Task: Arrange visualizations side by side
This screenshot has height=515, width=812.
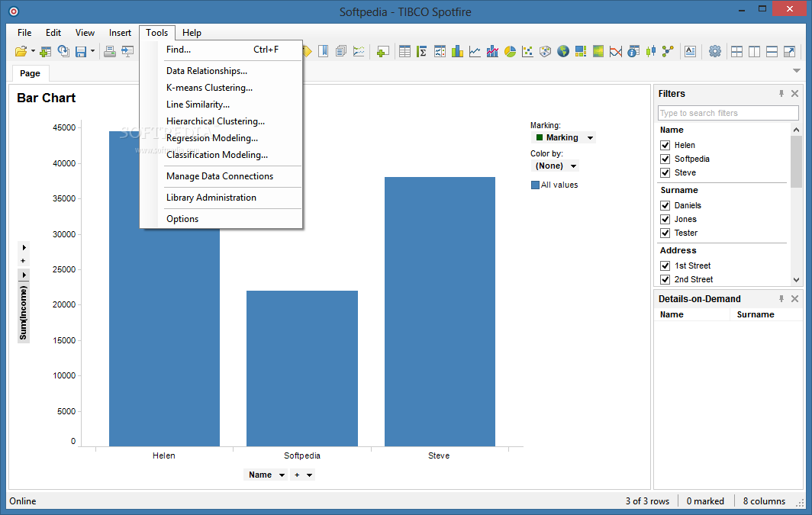Action: coord(755,51)
